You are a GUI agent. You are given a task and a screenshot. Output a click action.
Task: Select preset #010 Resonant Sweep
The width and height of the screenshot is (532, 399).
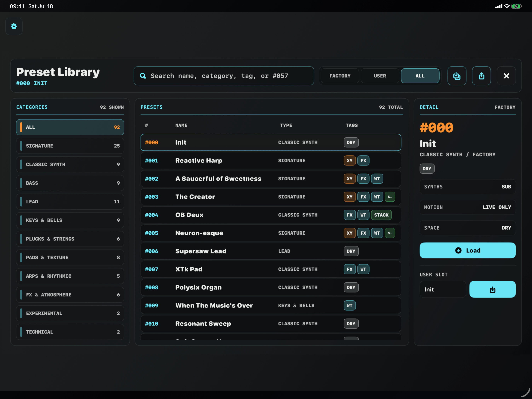[271, 323]
